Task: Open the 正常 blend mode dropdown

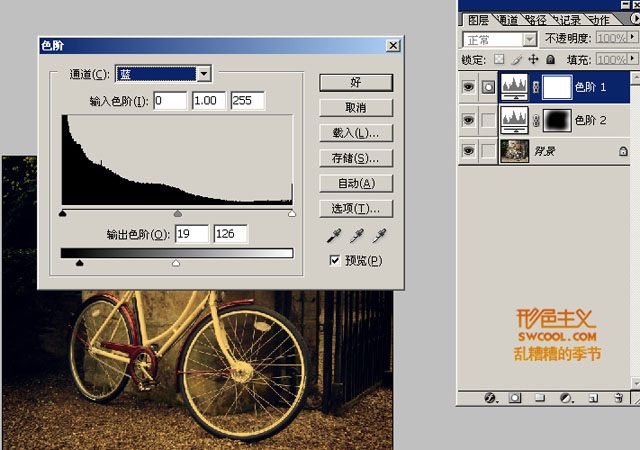Action: (x=529, y=39)
